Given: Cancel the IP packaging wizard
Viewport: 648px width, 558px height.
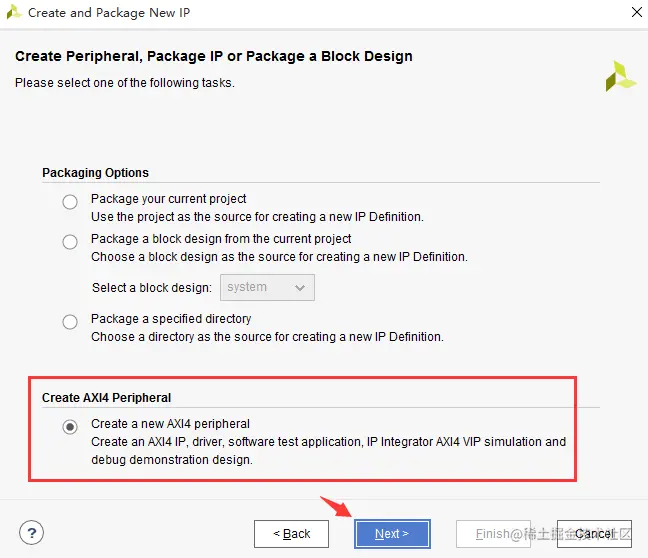Looking at the screenshot, I should point(594,534).
